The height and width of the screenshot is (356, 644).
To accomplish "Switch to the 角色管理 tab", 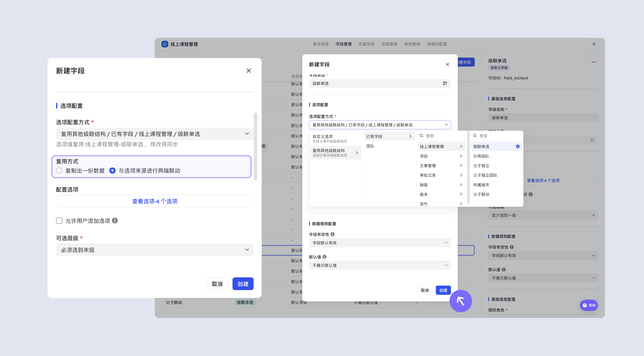I will click(x=412, y=44).
